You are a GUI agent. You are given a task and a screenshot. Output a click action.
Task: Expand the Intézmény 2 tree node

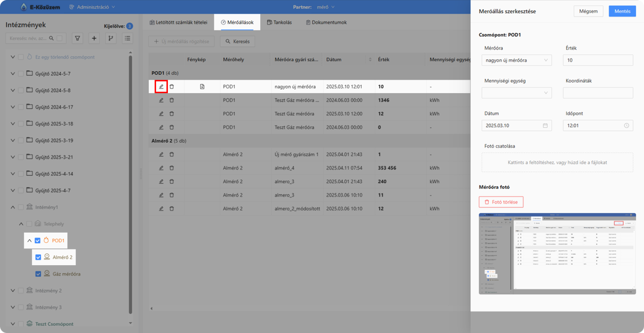(x=13, y=290)
